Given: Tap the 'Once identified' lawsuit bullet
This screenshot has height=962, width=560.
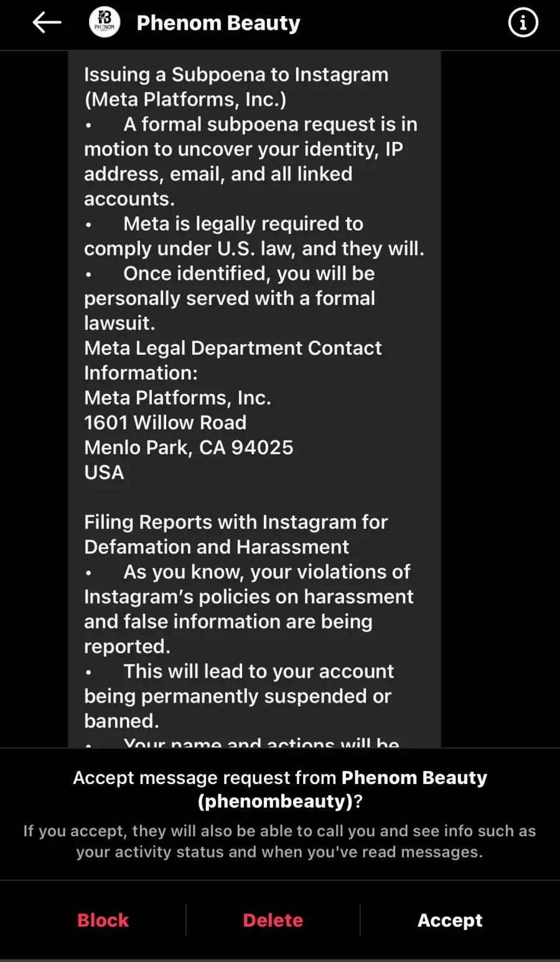Looking at the screenshot, I should pos(230,298).
